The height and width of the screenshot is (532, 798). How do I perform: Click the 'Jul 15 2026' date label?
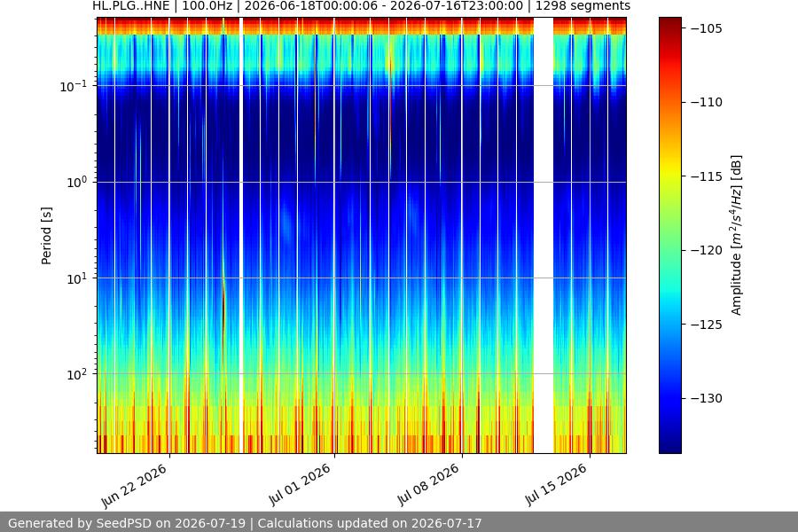tap(556, 485)
